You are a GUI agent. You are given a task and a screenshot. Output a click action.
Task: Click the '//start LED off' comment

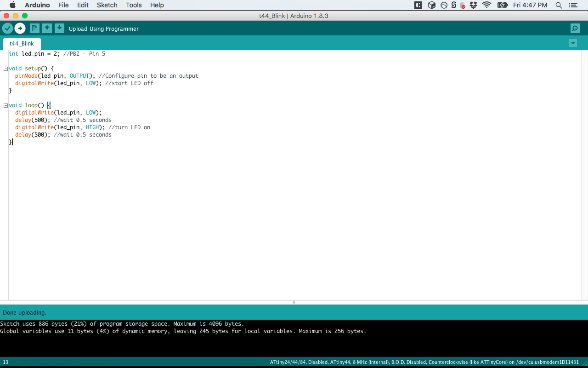[x=130, y=83]
